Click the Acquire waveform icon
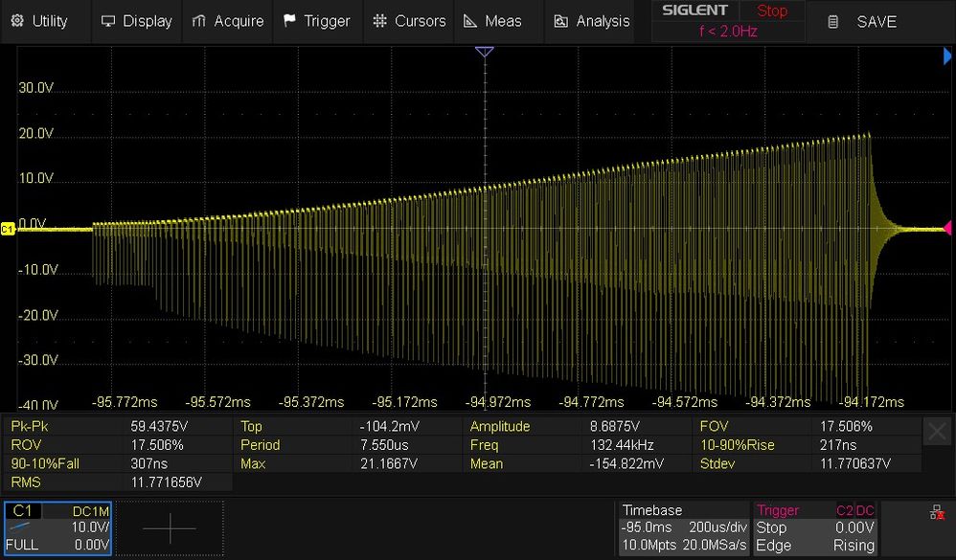The width and height of the screenshot is (956, 560). (198, 21)
